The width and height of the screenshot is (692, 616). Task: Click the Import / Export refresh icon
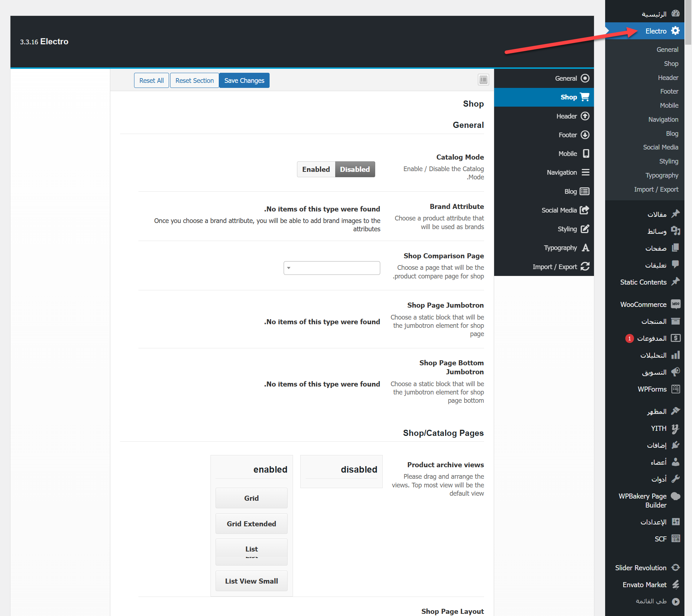pyautogui.click(x=585, y=267)
